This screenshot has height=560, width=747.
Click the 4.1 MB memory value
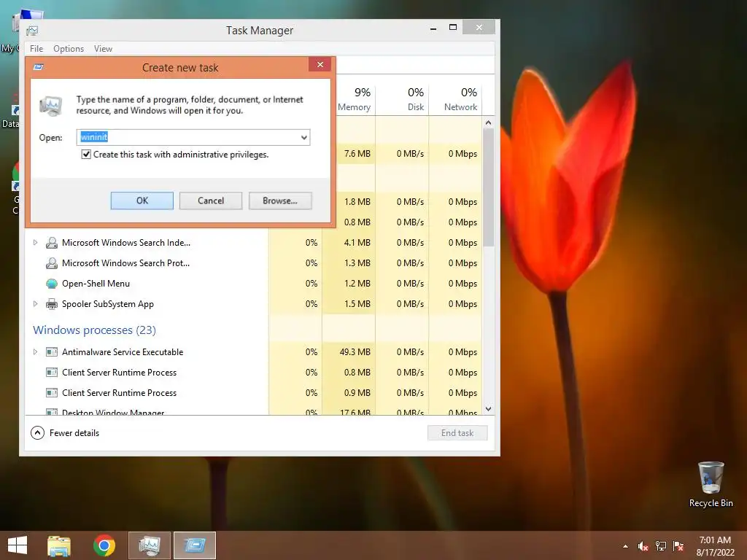click(x=357, y=243)
